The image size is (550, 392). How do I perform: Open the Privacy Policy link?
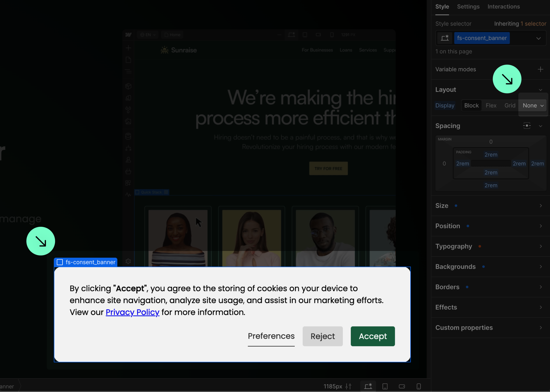pos(132,312)
